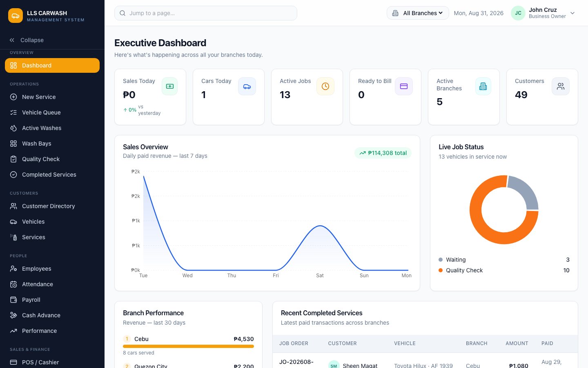Click the 0% vs yesterday indicator

tap(142, 110)
